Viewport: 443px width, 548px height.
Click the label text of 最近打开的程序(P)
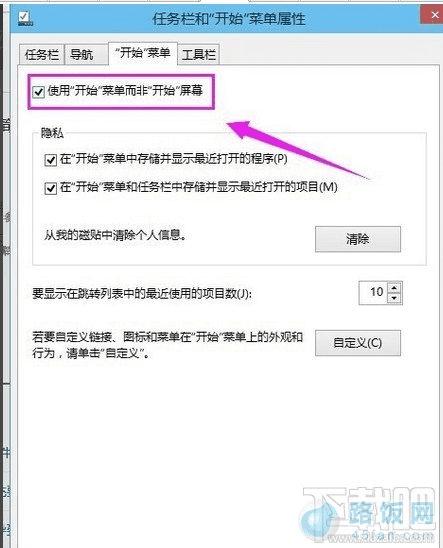(x=174, y=159)
